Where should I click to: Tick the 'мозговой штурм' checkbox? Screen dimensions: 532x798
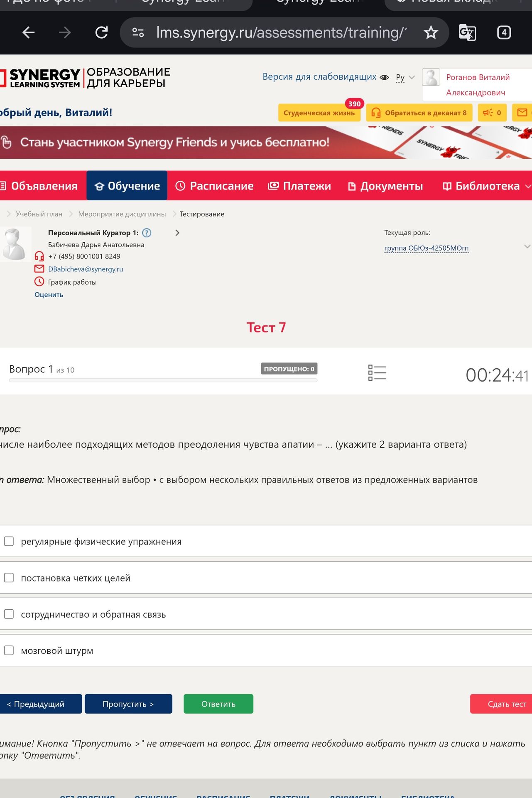pos(9,650)
